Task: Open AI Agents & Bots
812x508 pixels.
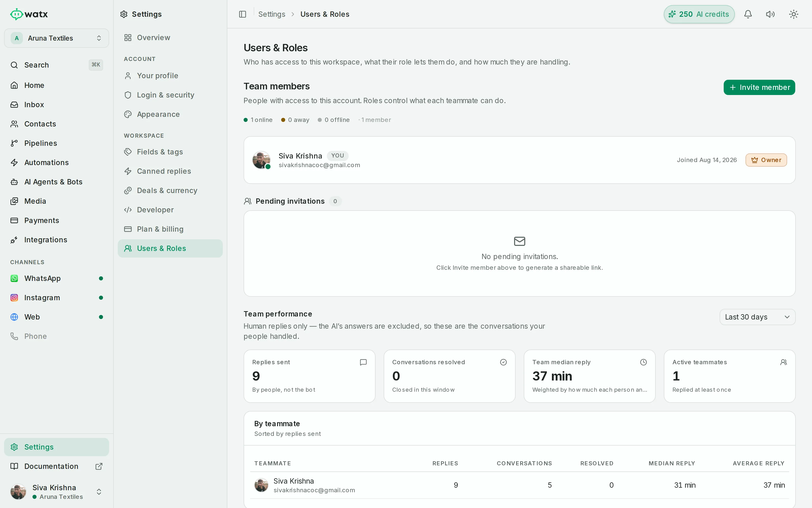Action: 56,182
